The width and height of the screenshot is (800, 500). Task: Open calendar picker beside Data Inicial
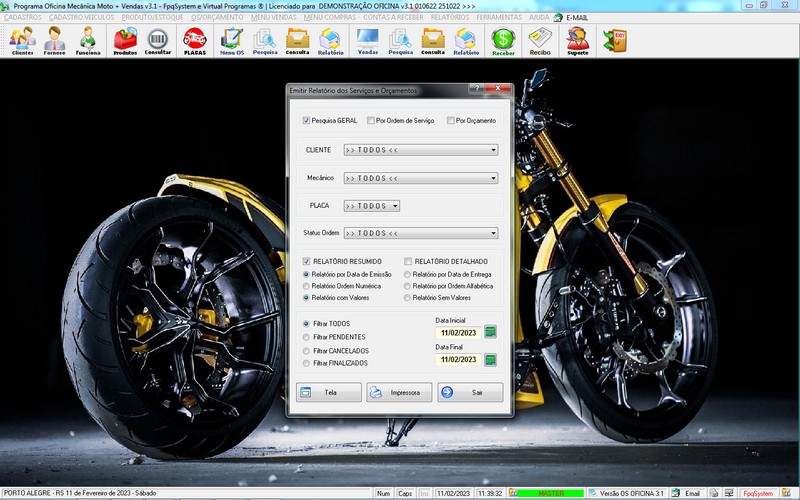[x=490, y=332]
